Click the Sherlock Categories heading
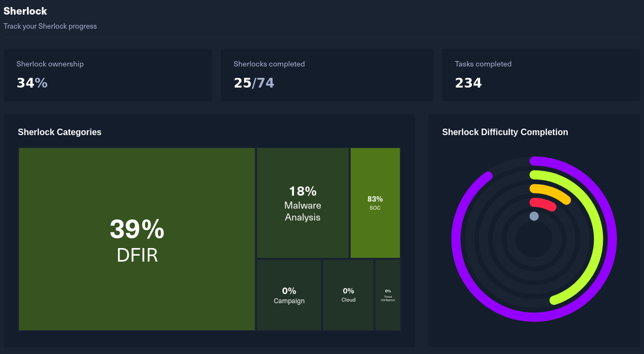The height and width of the screenshot is (354, 644). coord(60,132)
